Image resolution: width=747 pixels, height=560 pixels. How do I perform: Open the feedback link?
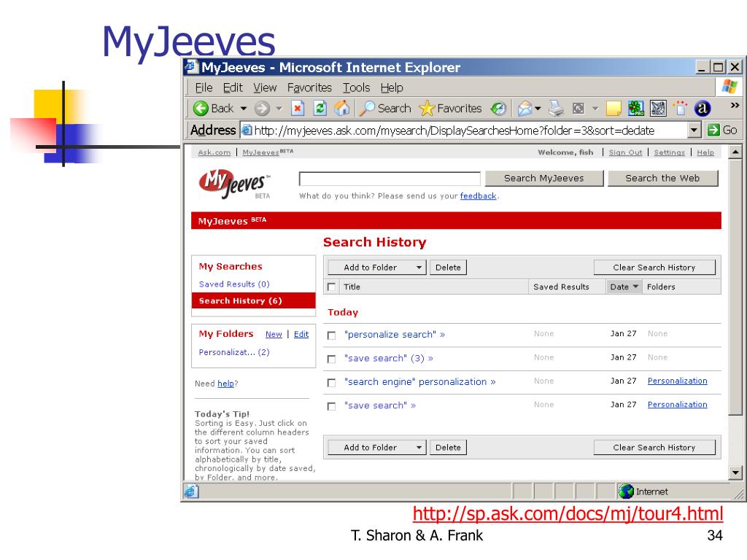(478, 195)
